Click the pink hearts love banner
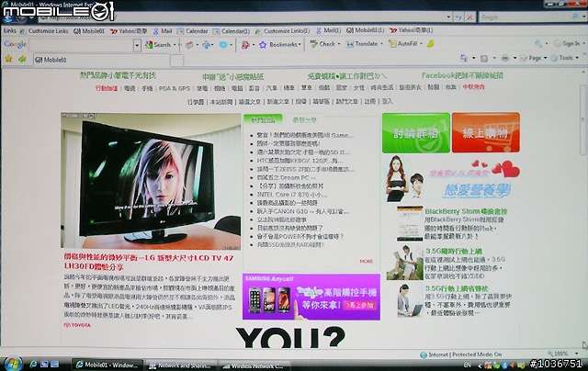 453,180
